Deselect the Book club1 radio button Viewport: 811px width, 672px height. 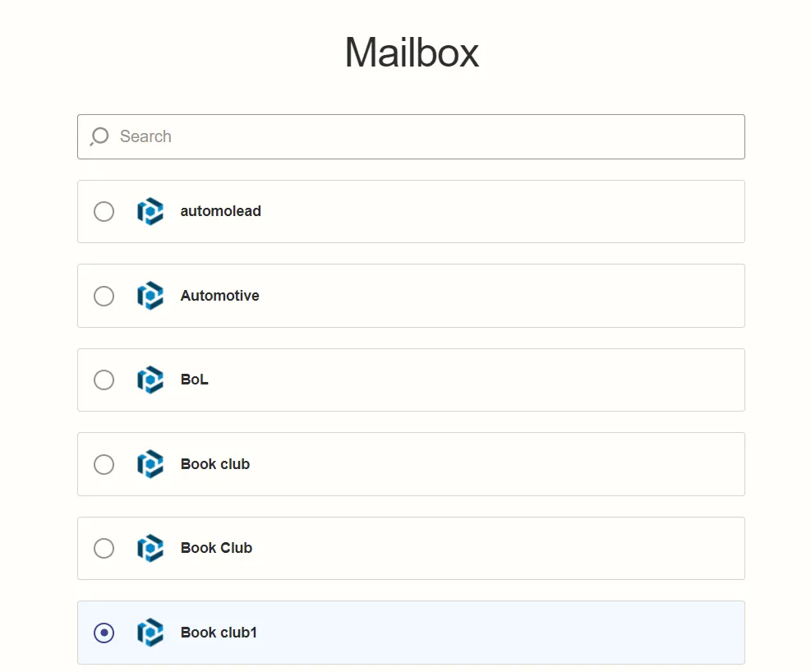coord(104,633)
